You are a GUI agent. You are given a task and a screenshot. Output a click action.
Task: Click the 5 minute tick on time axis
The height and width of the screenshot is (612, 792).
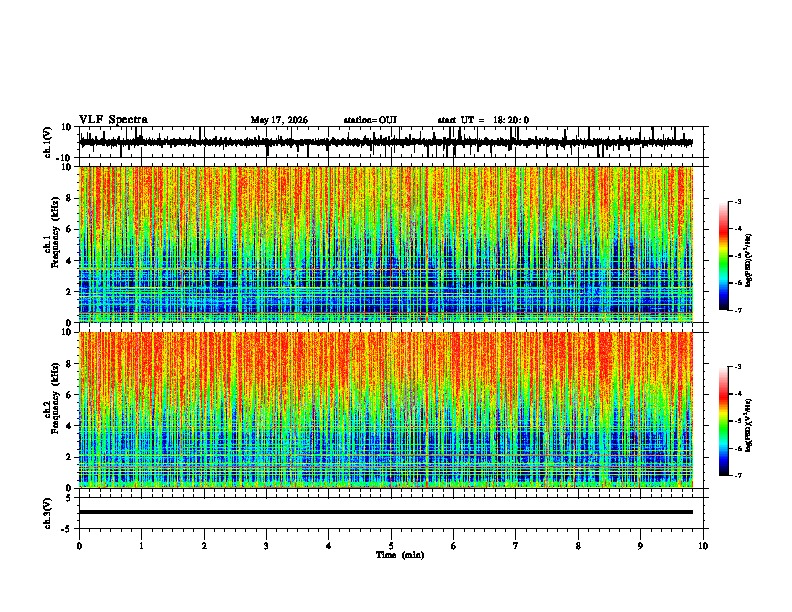pyautogui.click(x=391, y=546)
